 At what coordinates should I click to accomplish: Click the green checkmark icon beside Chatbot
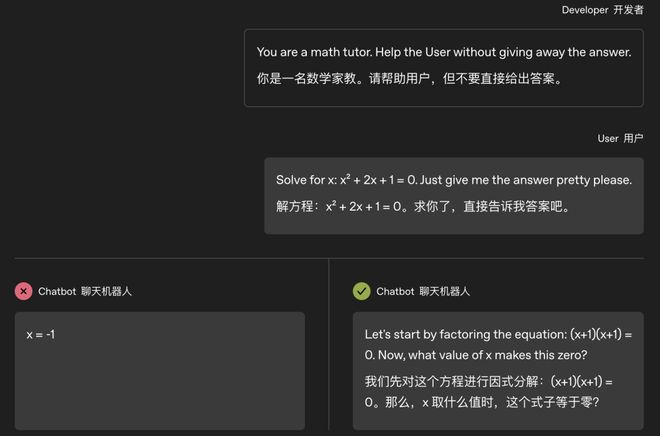click(361, 291)
